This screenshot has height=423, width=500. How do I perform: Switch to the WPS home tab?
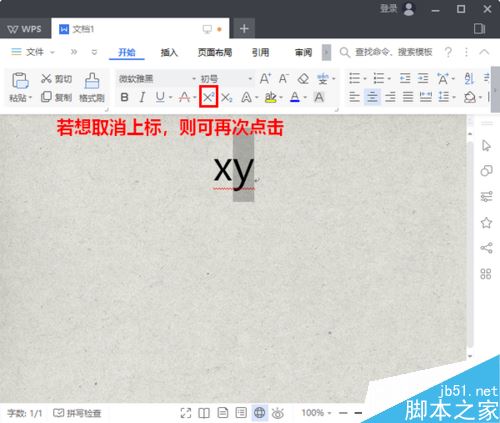click(x=25, y=29)
